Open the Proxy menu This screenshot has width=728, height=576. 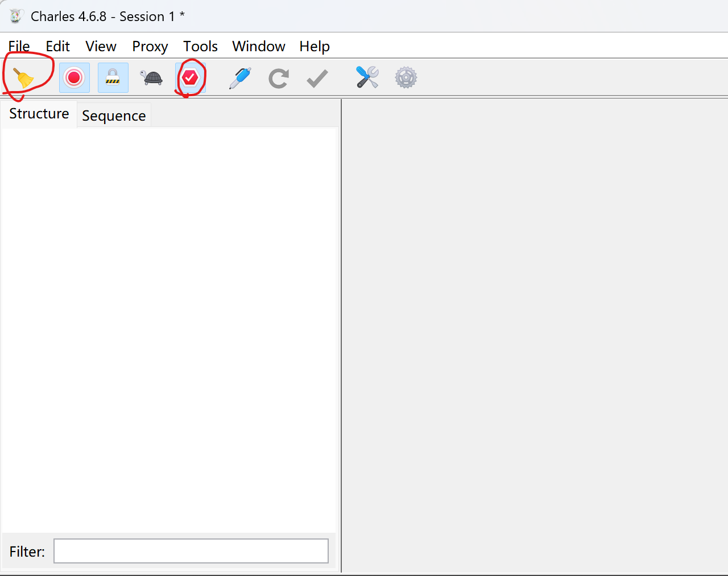pos(150,46)
